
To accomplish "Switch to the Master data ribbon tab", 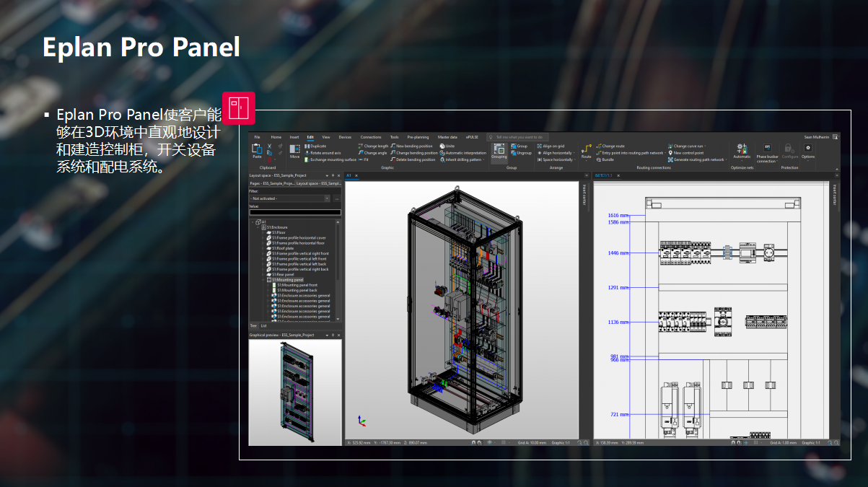I will pyautogui.click(x=447, y=137).
